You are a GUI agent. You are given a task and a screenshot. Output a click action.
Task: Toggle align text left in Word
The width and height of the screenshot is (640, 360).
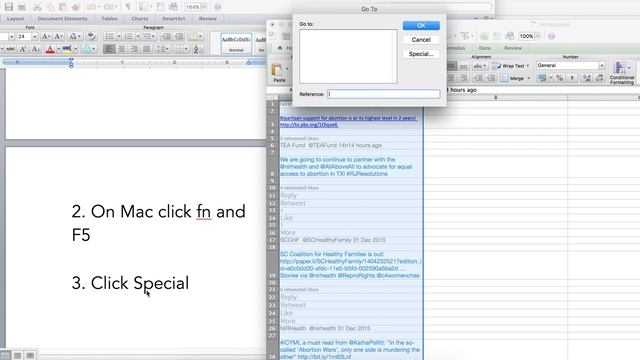click(x=109, y=49)
